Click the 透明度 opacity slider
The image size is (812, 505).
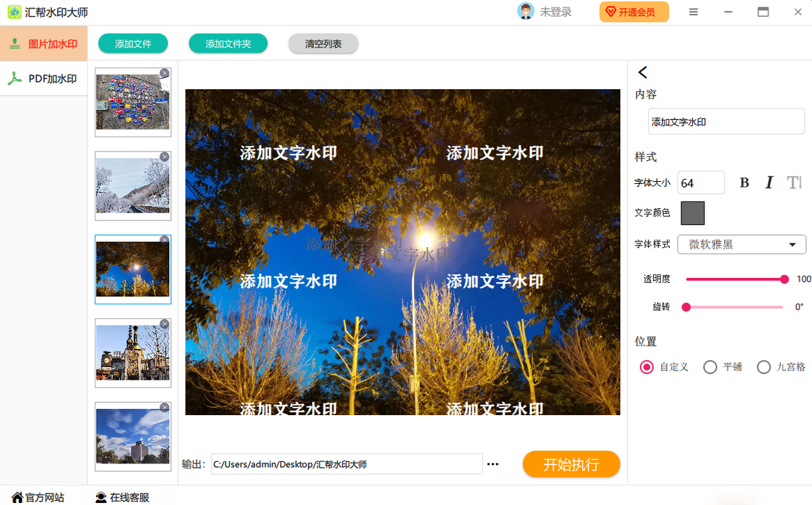(x=736, y=279)
